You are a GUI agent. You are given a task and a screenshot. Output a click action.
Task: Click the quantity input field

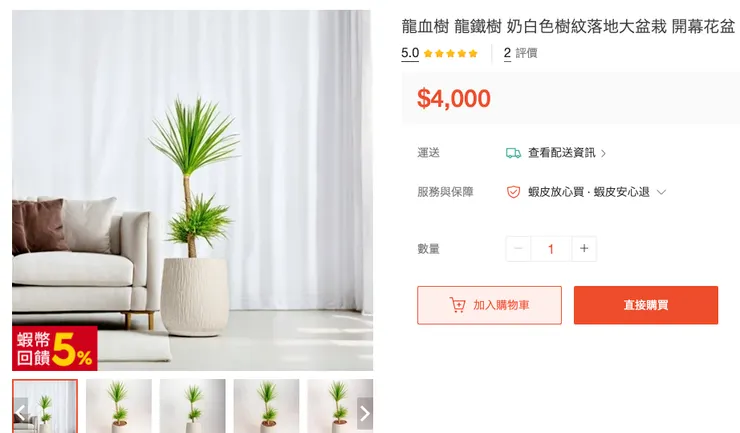click(x=551, y=248)
